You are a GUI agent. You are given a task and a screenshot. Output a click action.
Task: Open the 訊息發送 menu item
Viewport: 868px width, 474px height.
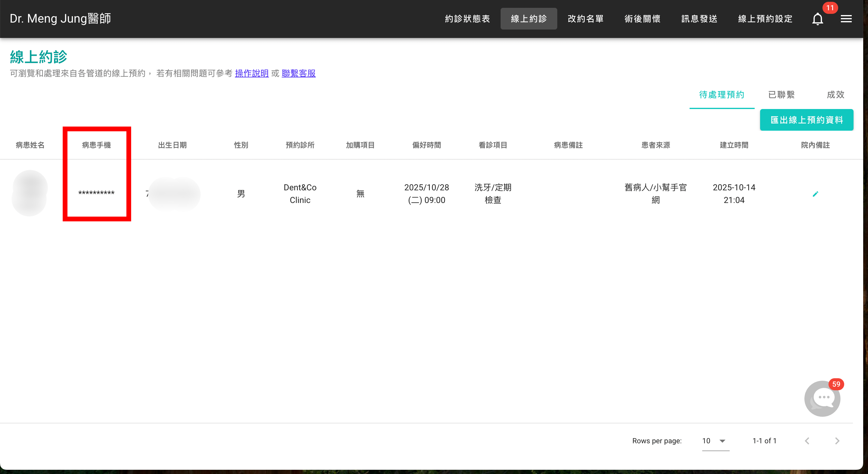[x=699, y=18]
